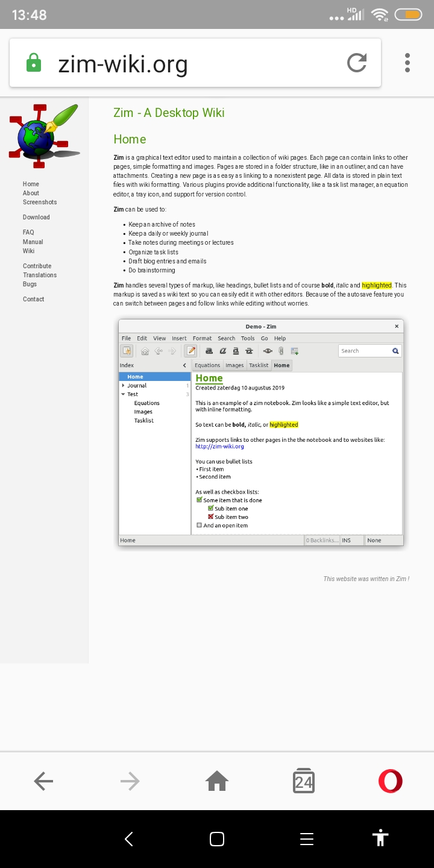Expand Journal tree node arrow

tap(124, 385)
